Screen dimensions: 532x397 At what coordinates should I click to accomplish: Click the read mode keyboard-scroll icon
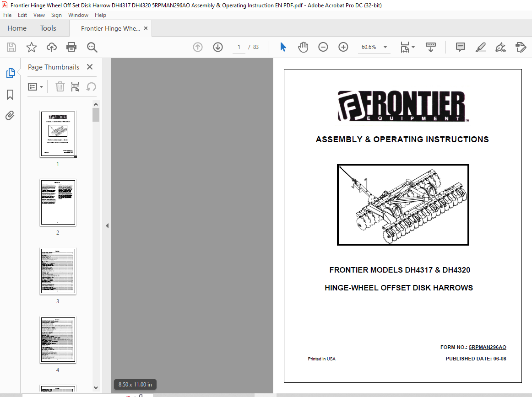(430, 47)
